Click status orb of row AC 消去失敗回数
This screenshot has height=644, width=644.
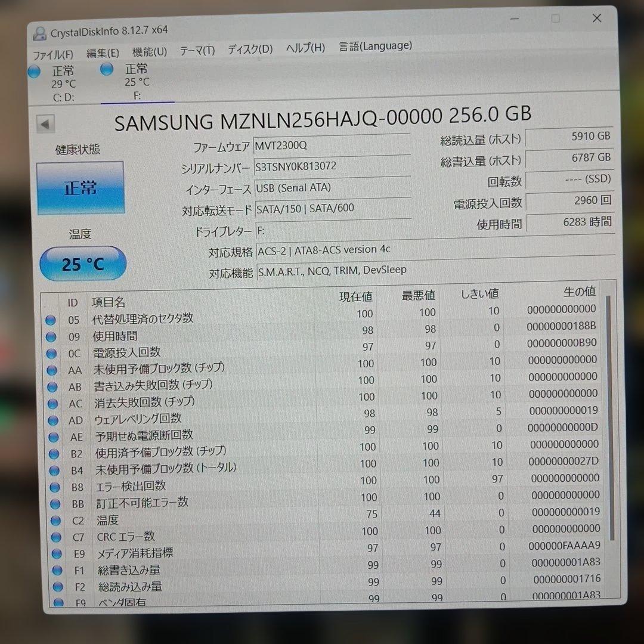pyautogui.click(x=52, y=404)
